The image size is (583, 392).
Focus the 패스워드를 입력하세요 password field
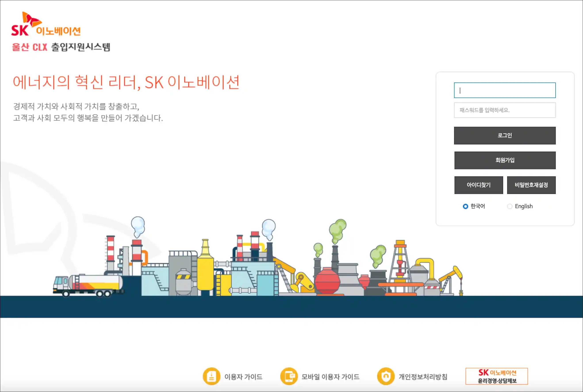(505, 110)
